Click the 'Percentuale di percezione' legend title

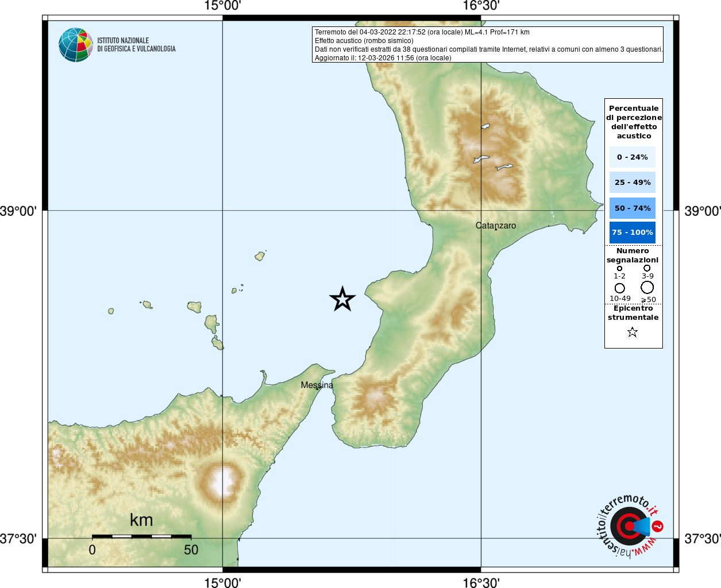[634, 122]
